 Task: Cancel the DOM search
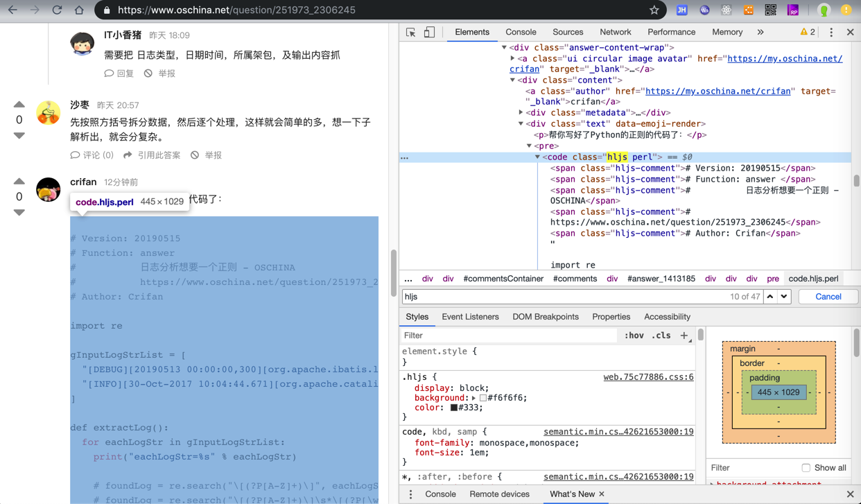tap(828, 297)
